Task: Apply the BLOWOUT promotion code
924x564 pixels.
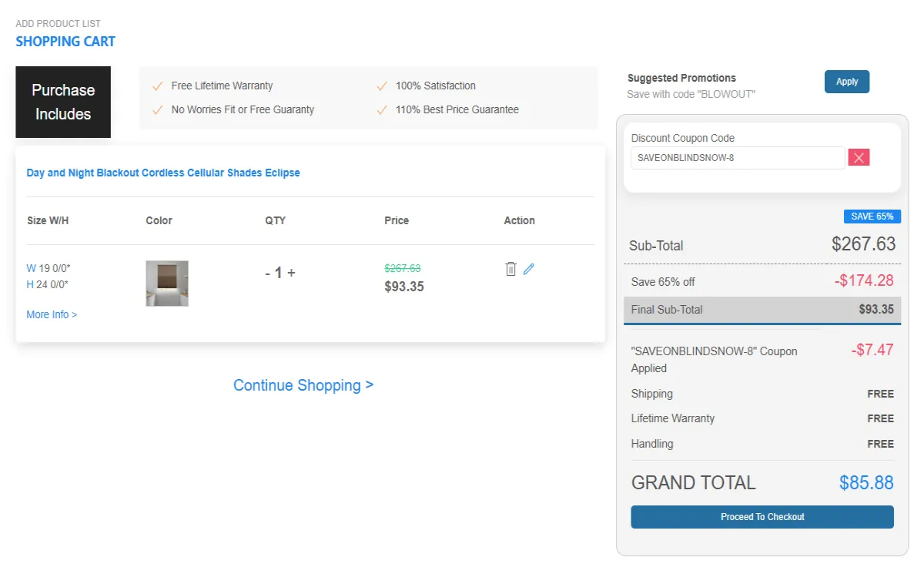Action: 846,81
